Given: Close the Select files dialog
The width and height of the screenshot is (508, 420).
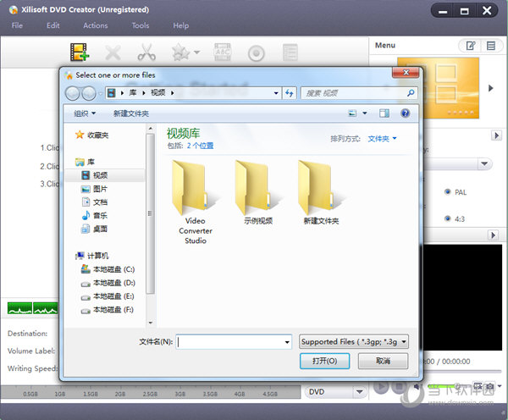Looking at the screenshot, I should point(406,73).
